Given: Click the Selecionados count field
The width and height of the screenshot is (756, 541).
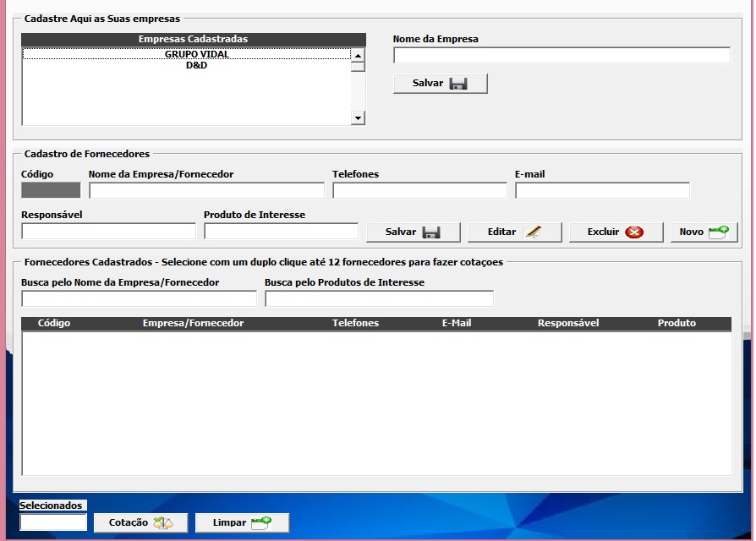Looking at the screenshot, I should (53, 522).
